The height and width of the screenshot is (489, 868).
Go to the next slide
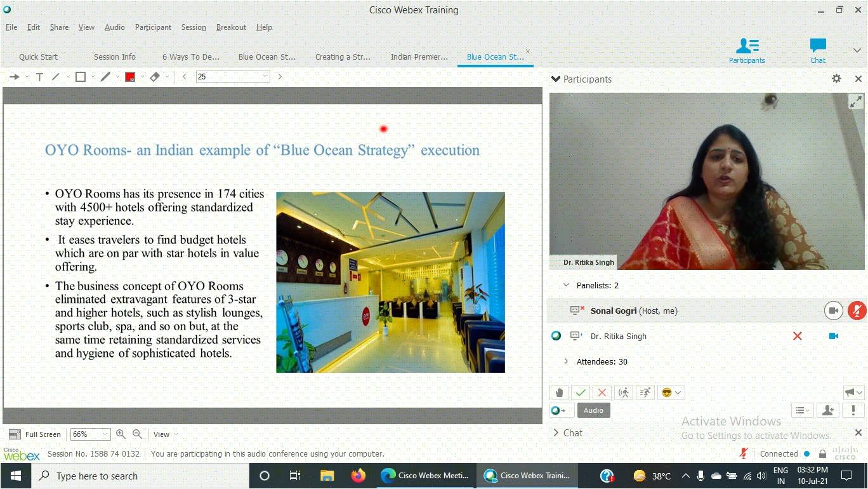[x=280, y=77]
